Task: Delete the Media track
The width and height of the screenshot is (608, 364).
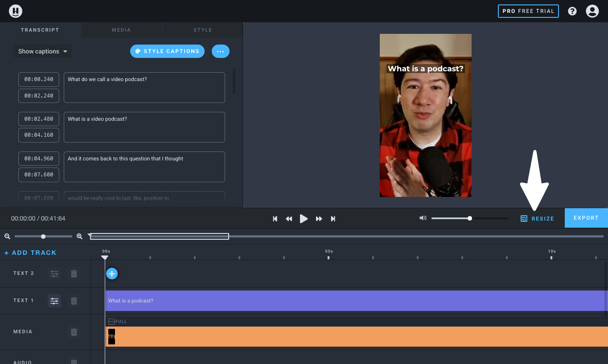Action: pos(74,332)
